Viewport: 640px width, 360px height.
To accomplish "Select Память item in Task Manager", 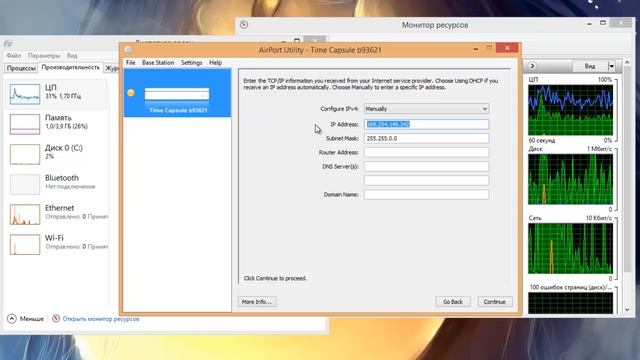I will [57, 124].
